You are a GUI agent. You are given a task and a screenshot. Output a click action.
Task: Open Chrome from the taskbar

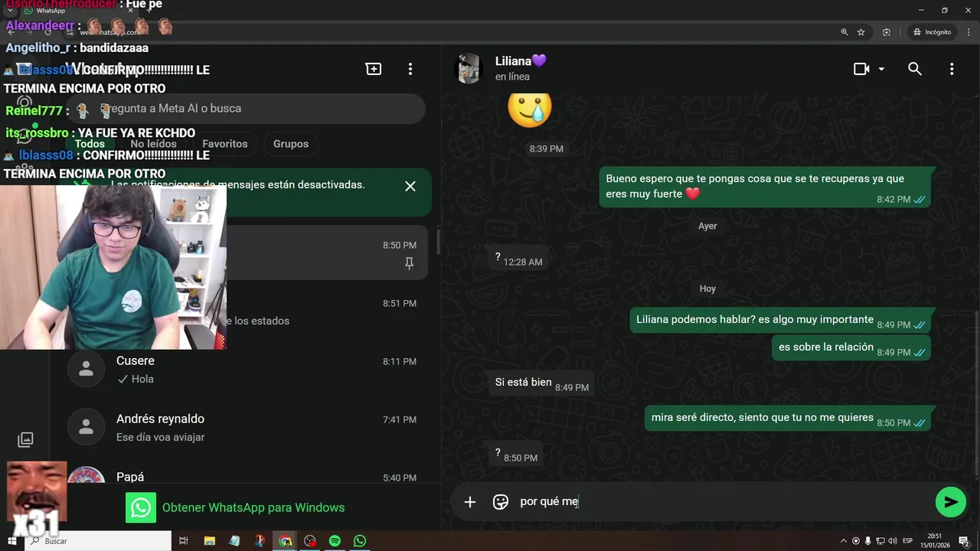[x=285, y=541]
